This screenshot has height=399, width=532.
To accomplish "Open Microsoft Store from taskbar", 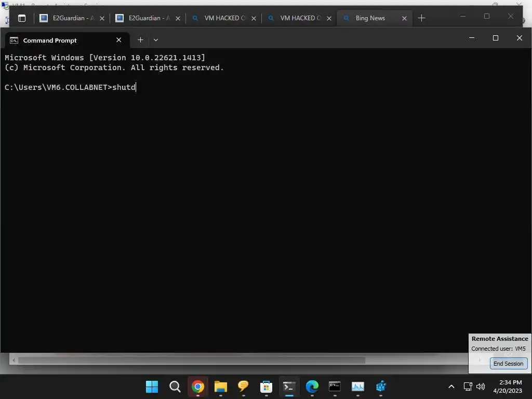I will pos(266,387).
